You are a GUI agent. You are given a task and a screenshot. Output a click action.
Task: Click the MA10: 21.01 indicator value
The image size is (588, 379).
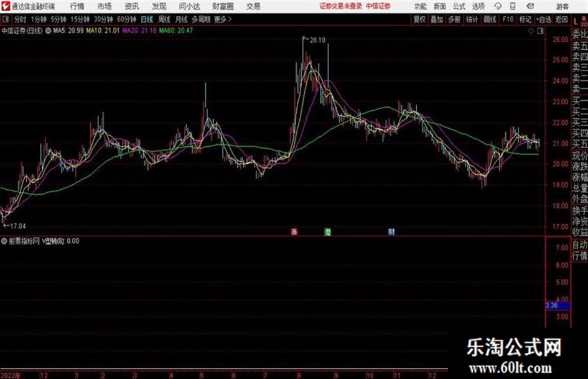point(103,30)
